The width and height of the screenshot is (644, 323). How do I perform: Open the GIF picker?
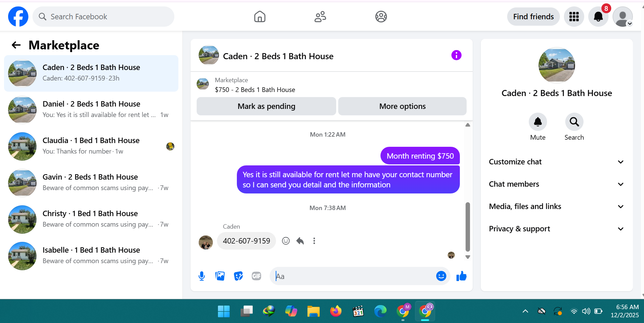(256, 276)
